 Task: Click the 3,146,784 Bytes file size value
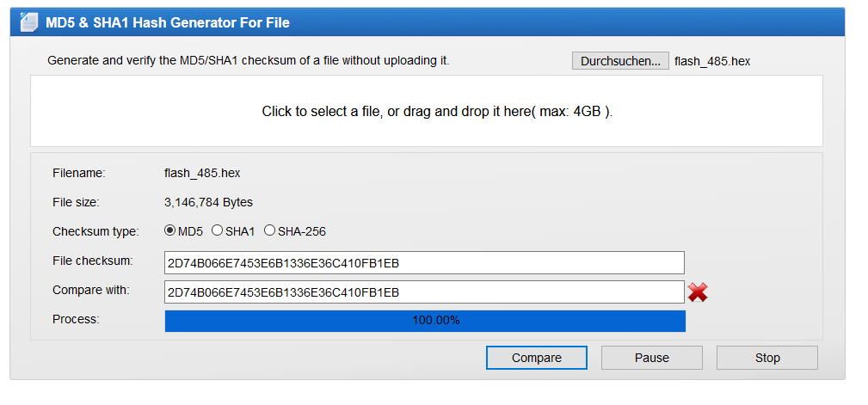(x=208, y=203)
